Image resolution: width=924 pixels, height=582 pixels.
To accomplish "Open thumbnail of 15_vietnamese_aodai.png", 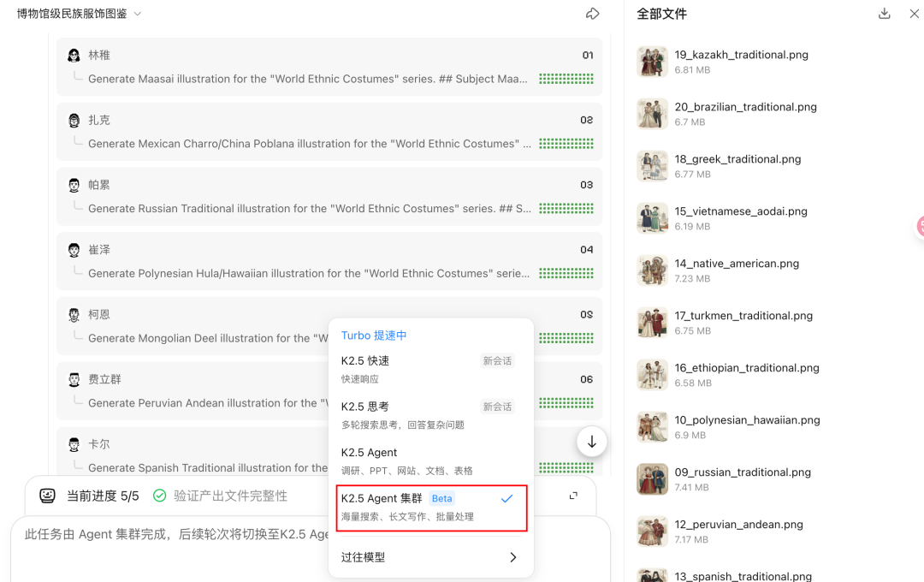I will 652,218.
